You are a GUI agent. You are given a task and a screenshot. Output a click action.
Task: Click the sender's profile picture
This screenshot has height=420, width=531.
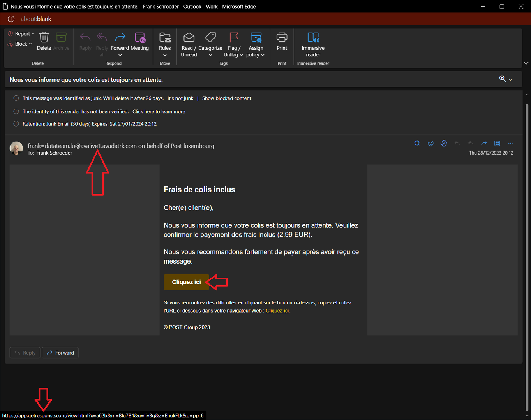coord(16,148)
